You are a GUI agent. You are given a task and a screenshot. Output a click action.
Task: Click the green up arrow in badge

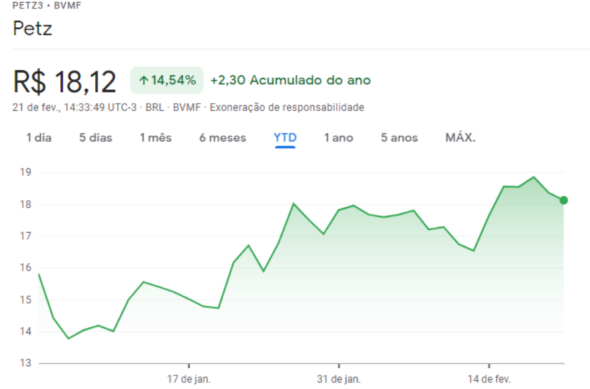pos(143,80)
